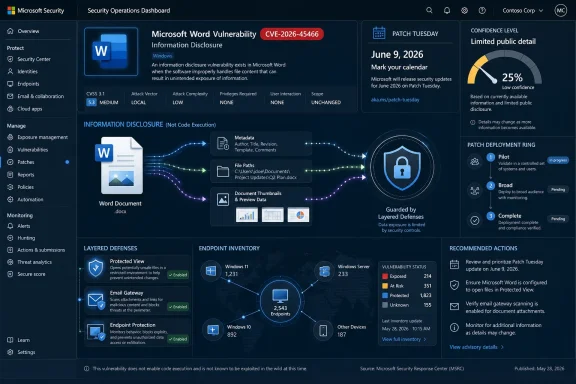This screenshot has width=576, height=384.
Task: Click the Patch Tuesday calendar icon
Action: [x=379, y=33]
